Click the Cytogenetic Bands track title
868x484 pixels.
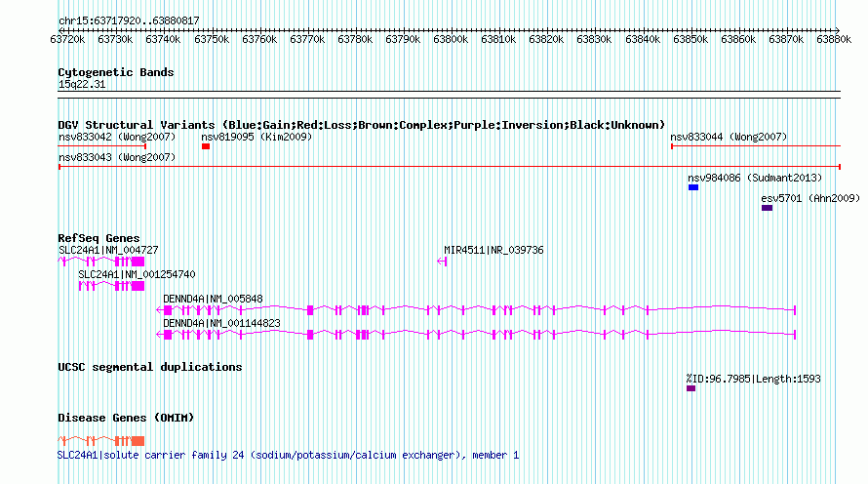116,72
